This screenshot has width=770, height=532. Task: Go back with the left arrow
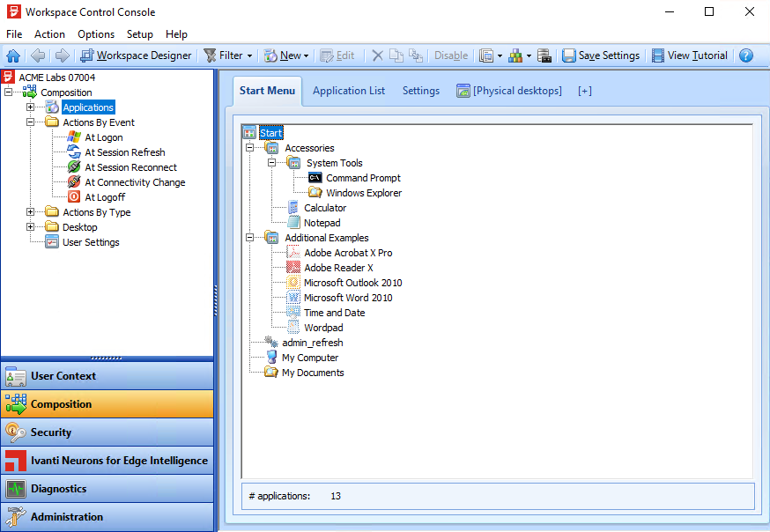38,55
